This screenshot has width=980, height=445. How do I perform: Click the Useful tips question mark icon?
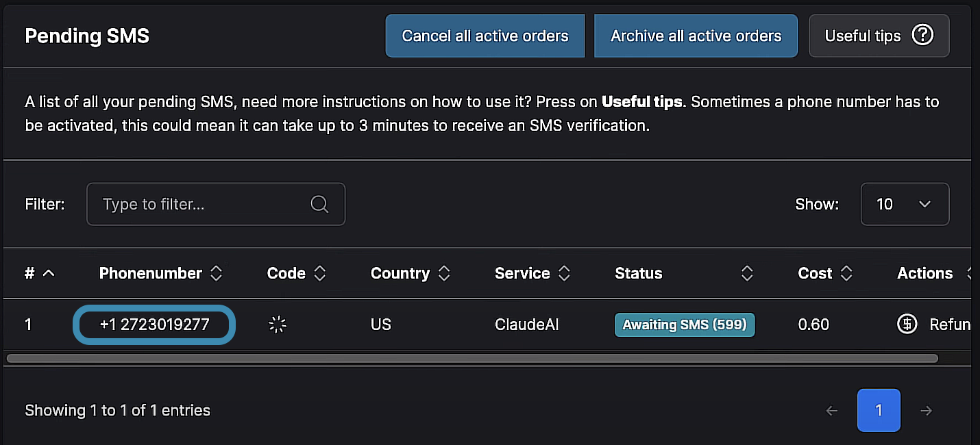coord(922,36)
